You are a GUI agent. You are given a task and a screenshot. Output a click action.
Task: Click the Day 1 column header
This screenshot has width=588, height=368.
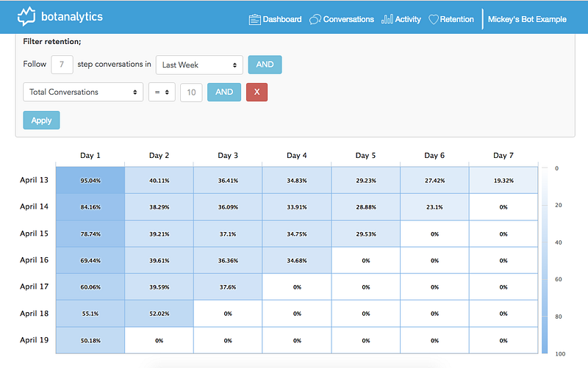[x=90, y=156]
